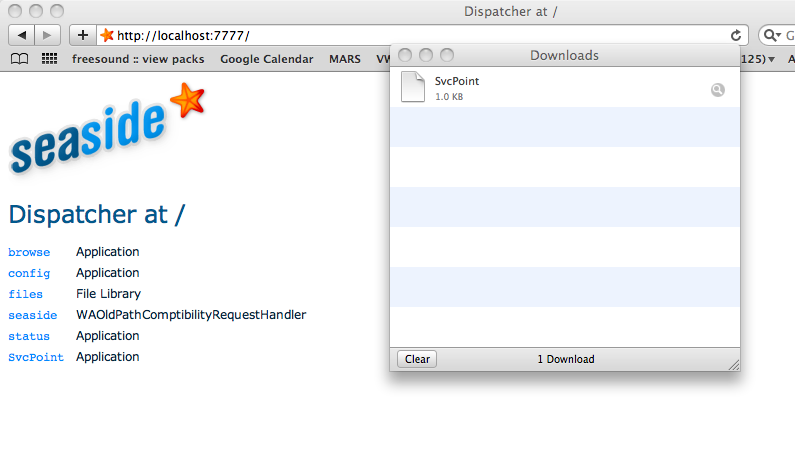Open the SvcPoint application link

(x=36, y=357)
